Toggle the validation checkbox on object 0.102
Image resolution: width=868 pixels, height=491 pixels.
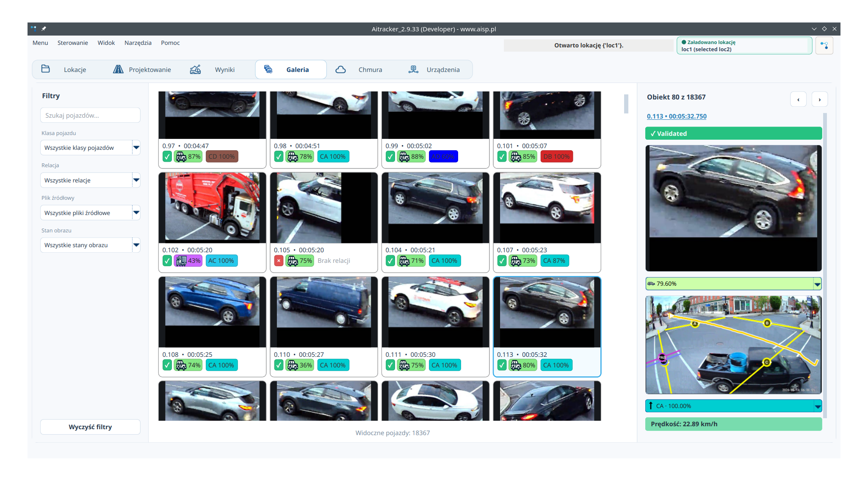point(167,261)
